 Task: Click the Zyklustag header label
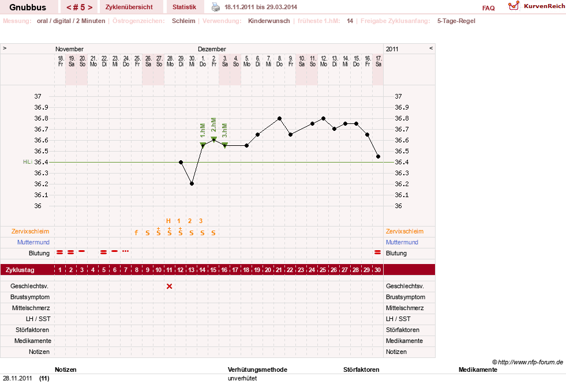pyautogui.click(x=20, y=270)
